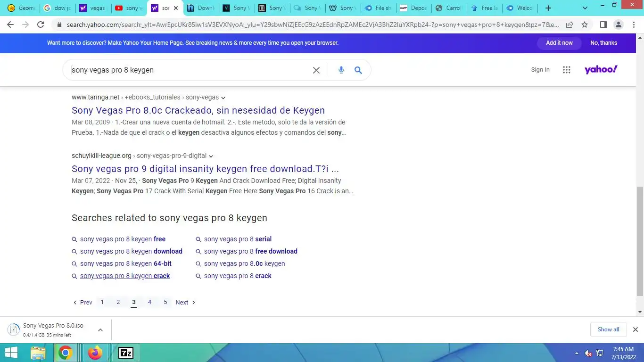The image size is (644, 362).
Task: Click the browser address bar URL
Action: [x=313, y=25]
